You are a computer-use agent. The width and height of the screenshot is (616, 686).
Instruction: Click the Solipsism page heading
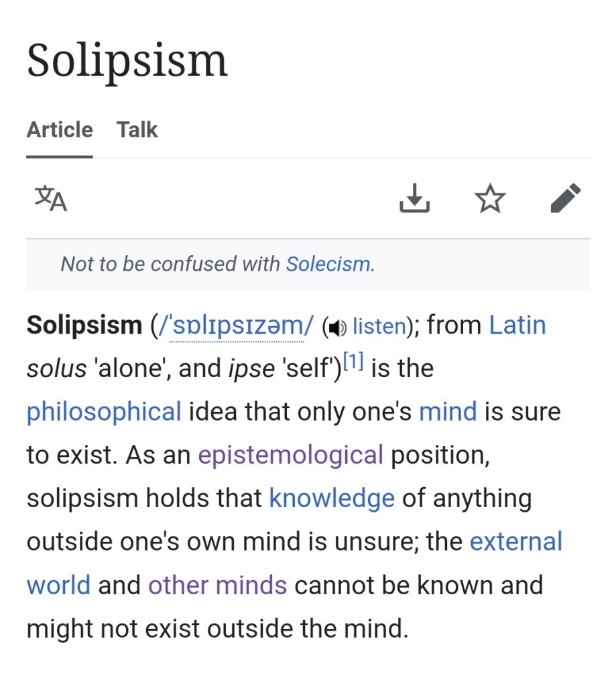point(127,60)
